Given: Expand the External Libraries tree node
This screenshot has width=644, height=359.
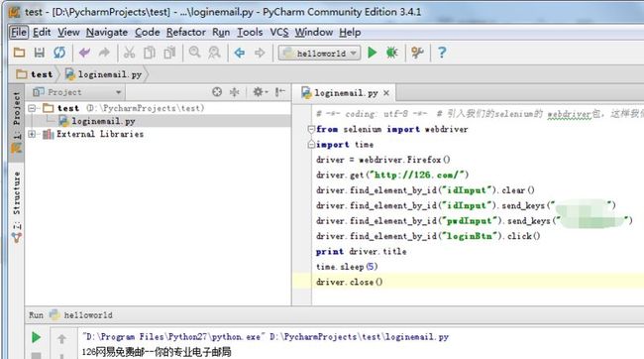Looking at the screenshot, I should click(x=32, y=134).
